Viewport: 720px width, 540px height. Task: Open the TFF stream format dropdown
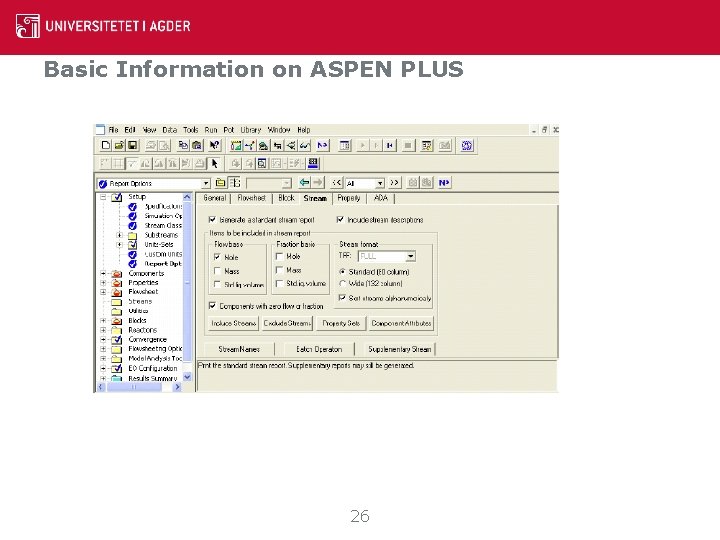tap(411, 256)
